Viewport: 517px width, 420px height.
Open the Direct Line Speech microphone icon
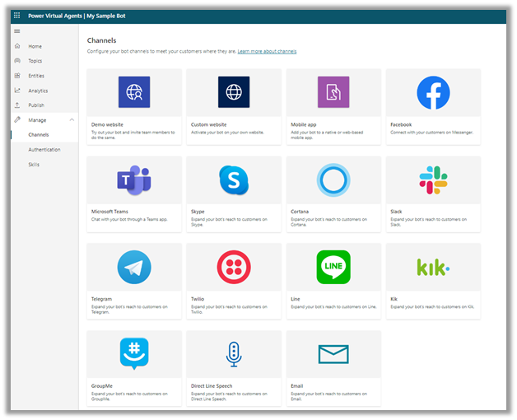click(x=234, y=354)
